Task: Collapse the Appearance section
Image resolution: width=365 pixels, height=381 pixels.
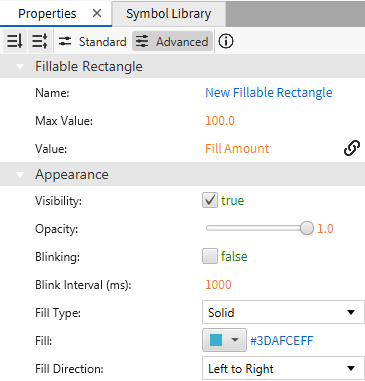Action: 20,175
